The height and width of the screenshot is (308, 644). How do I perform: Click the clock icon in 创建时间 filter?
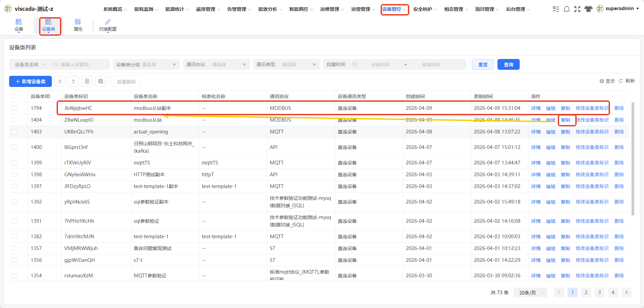point(354,64)
